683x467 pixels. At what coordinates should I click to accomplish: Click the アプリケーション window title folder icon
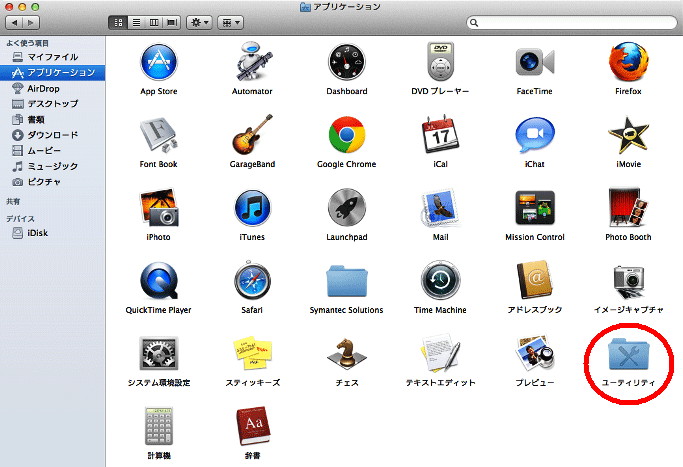pos(305,7)
